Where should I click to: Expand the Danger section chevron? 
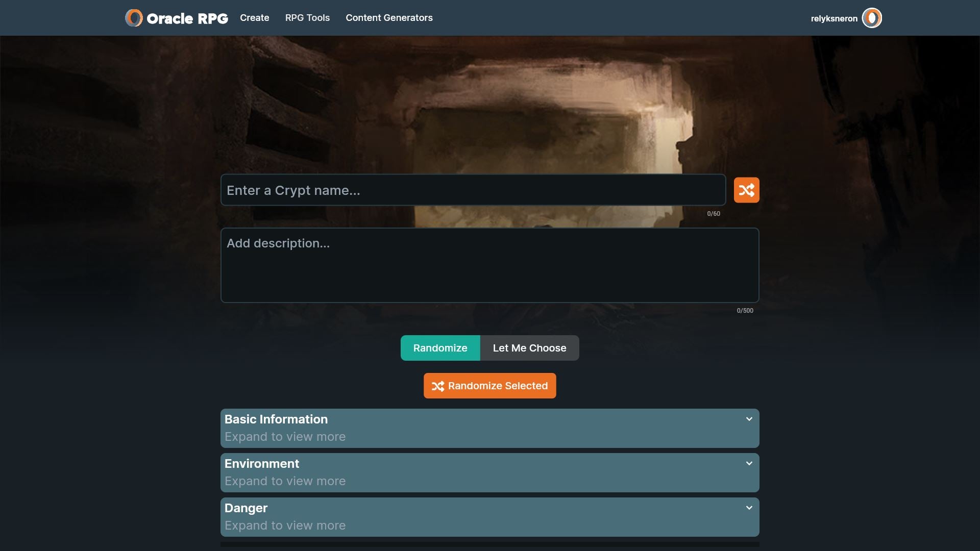coord(749,508)
